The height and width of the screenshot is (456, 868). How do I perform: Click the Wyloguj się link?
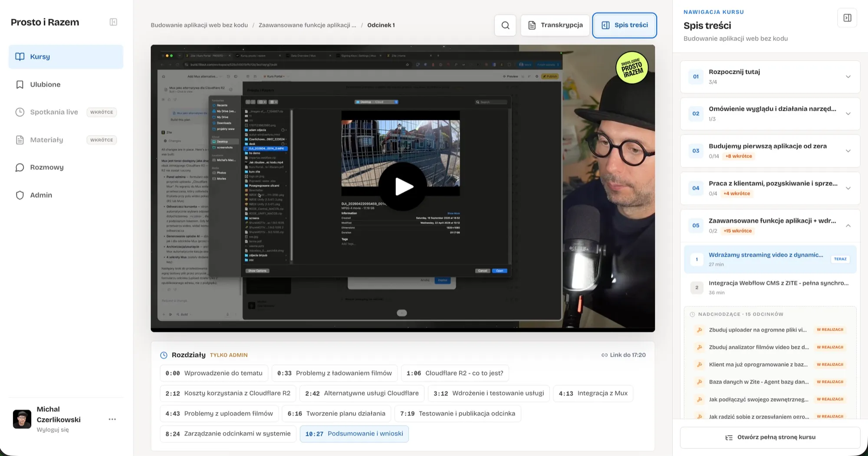pos(53,430)
